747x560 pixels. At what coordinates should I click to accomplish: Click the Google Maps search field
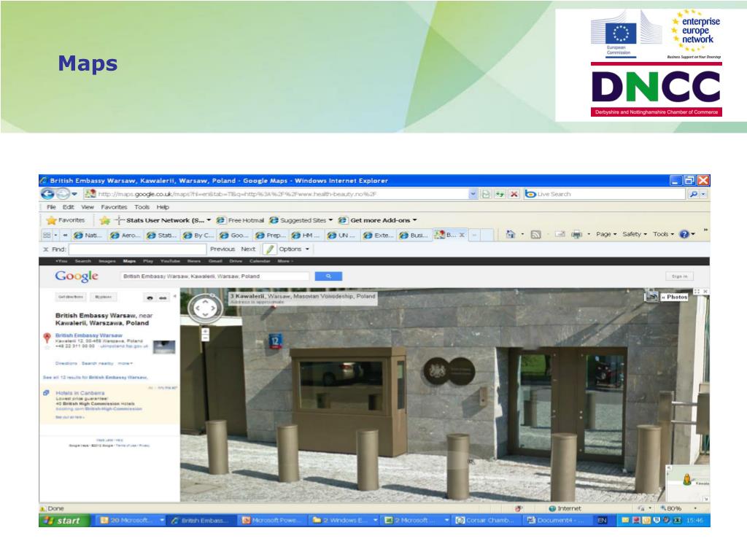215,276
